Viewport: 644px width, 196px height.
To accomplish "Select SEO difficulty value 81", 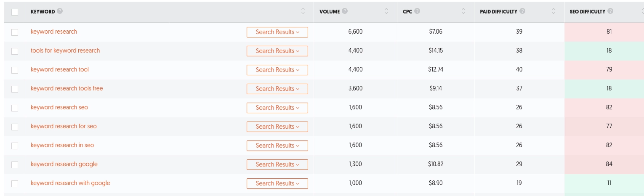I will tap(609, 32).
